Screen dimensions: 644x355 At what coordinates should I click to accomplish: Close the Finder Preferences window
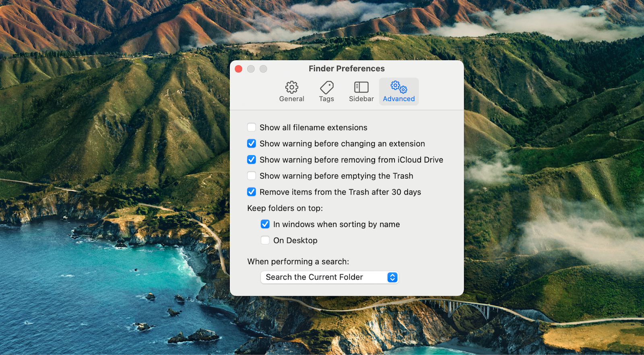[238, 69]
